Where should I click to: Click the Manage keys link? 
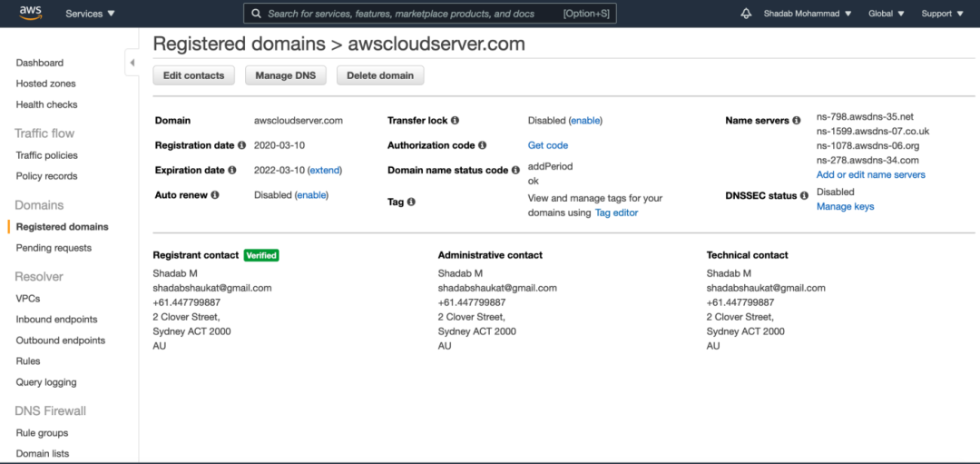(x=845, y=206)
